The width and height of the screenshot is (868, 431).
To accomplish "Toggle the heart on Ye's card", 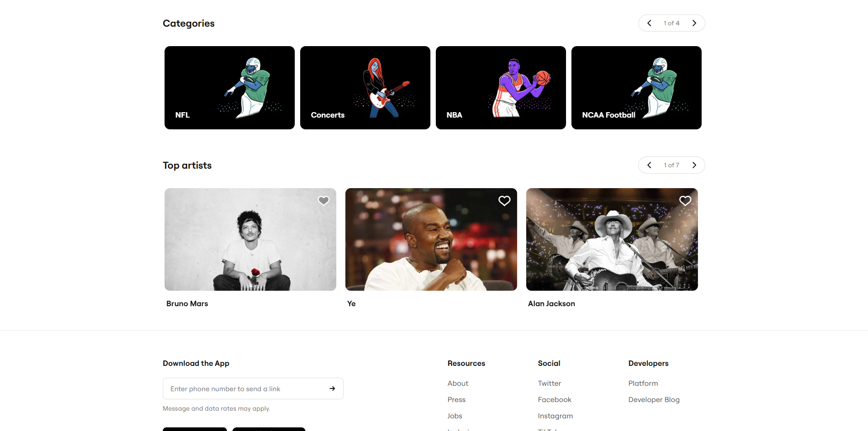I will point(505,201).
